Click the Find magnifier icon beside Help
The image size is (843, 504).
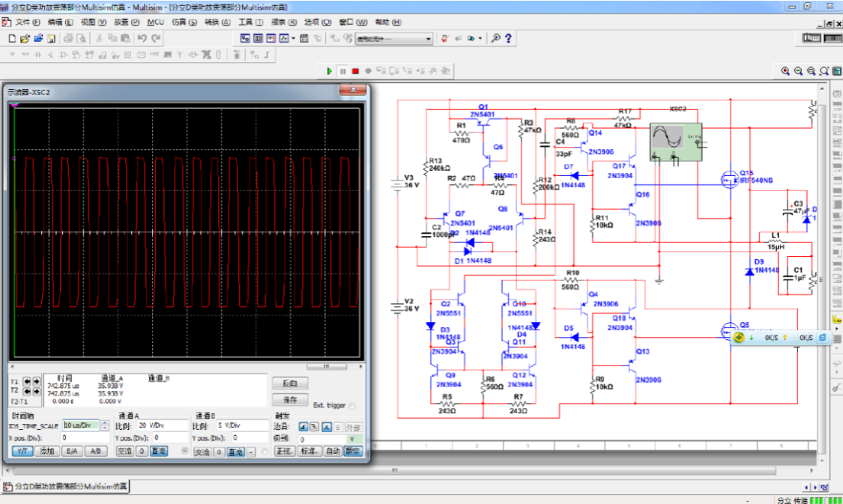(496, 38)
